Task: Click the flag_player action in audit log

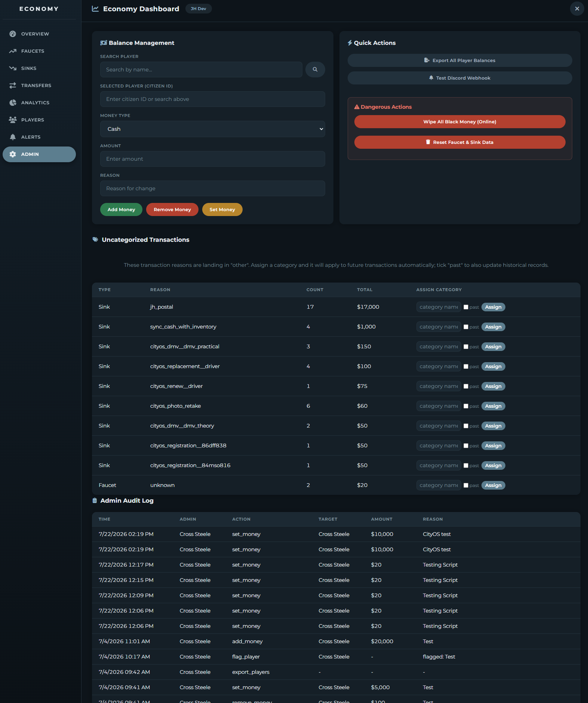Action: [x=246, y=657]
